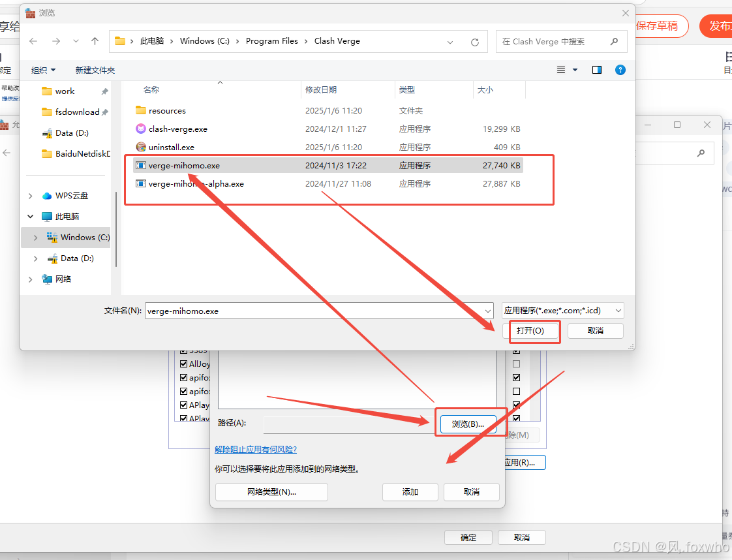This screenshot has height=560, width=732.
Task: Toggle the first APlayer checkbox
Action: click(x=183, y=405)
